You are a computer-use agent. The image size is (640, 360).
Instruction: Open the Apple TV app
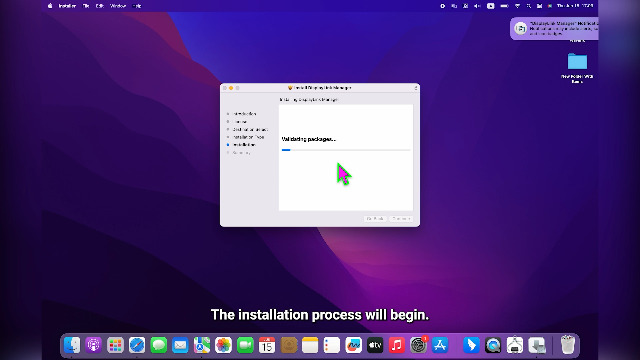[x=375, y=345]
